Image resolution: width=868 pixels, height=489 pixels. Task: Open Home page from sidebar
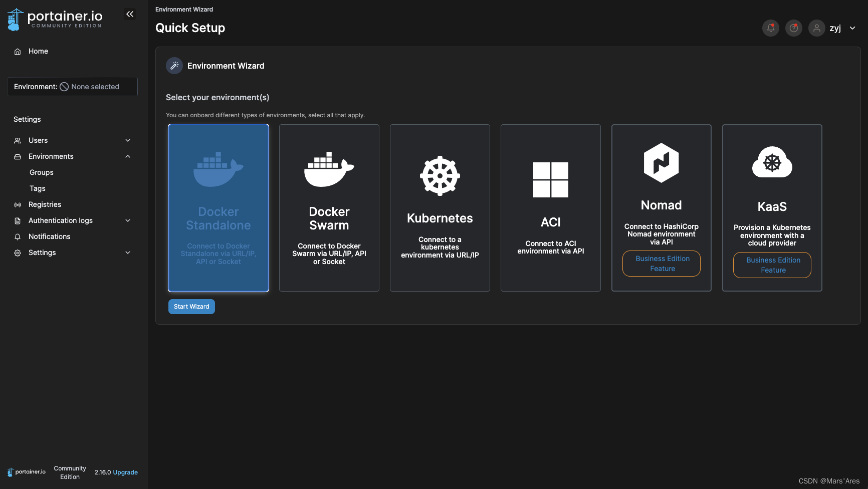[38, 51]
